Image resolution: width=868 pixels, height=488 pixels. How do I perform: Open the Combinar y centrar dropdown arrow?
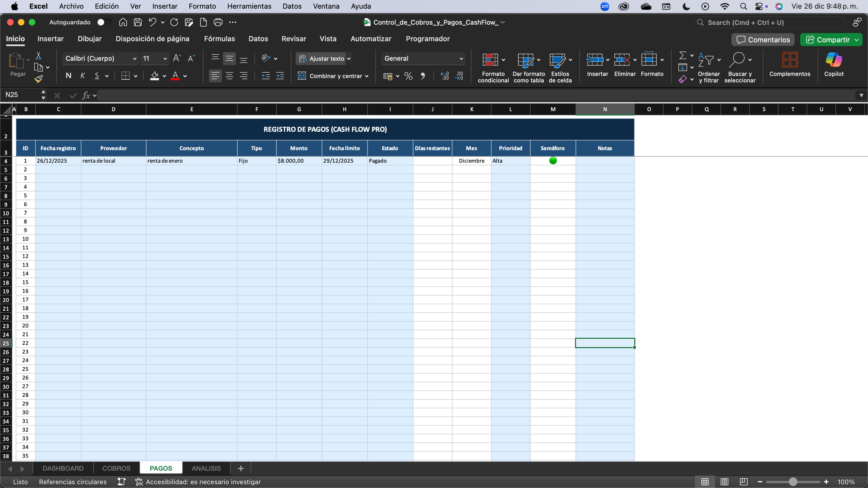pyautogui.click(x=367, y=76)
